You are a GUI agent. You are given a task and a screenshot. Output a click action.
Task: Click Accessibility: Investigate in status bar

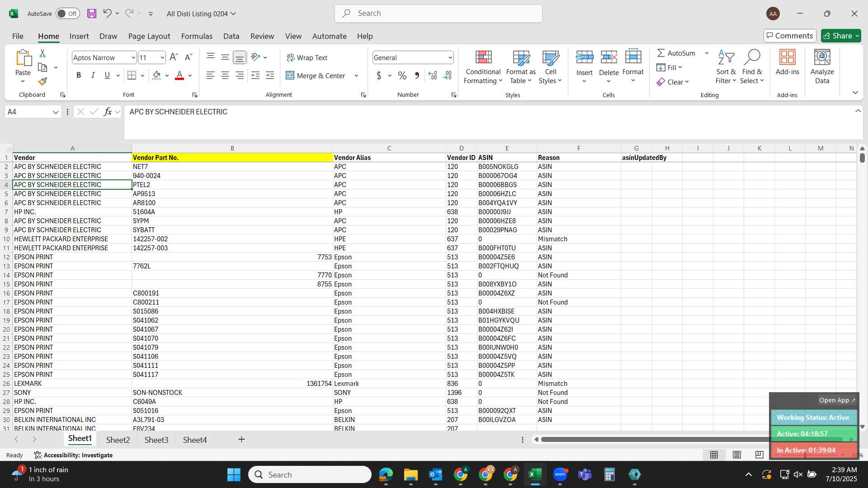tap(73, 455)
